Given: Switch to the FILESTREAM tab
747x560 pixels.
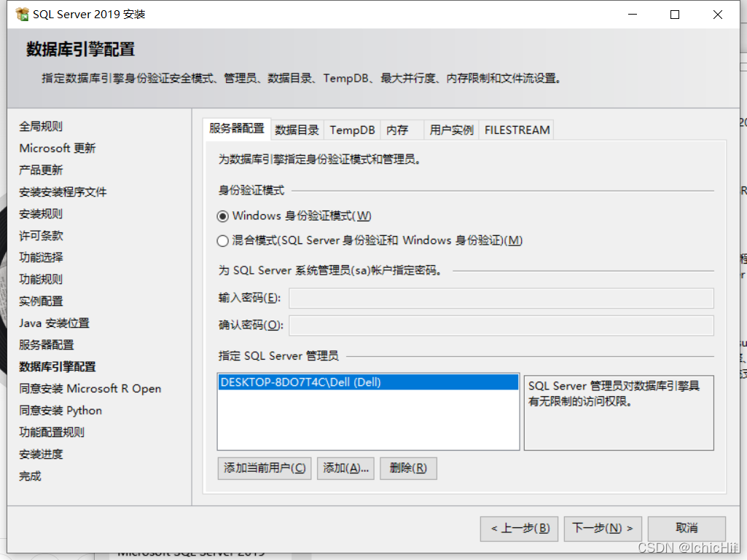Looking at the screenshot, I should [x=517, y=130].
